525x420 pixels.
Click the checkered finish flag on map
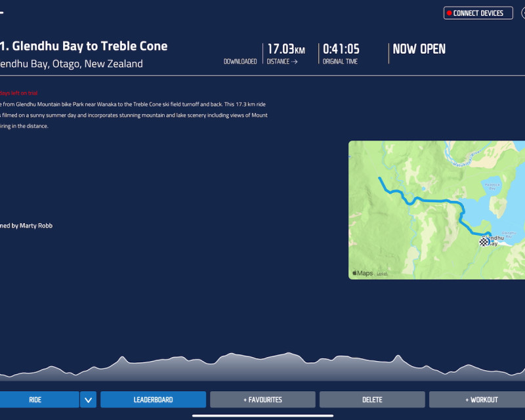coord(484,241)
